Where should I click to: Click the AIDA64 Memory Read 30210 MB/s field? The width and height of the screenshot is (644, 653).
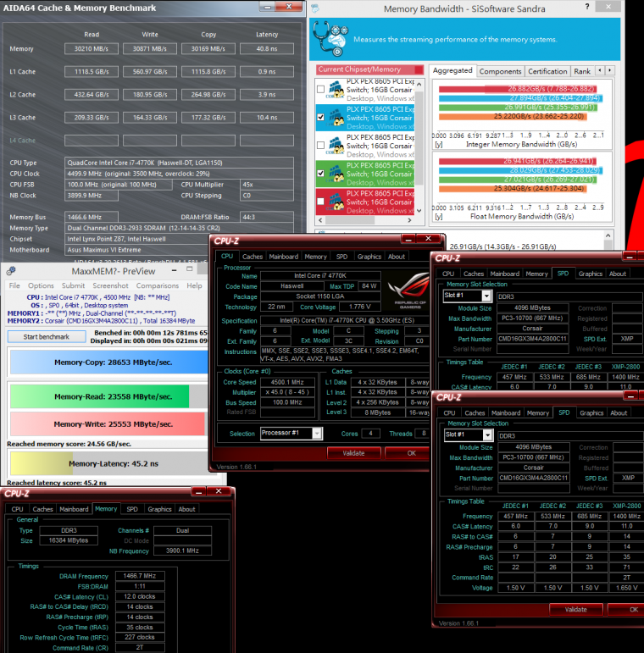pos(92,49)
